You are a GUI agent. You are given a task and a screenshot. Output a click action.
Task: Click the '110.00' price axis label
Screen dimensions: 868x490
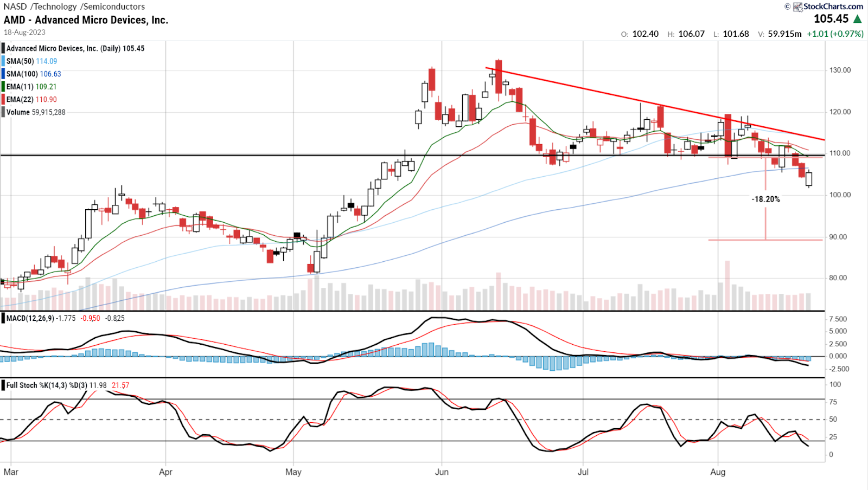840,153
